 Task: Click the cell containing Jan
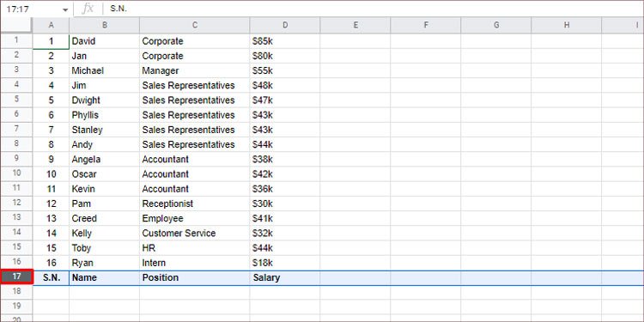tap(104, 56)
